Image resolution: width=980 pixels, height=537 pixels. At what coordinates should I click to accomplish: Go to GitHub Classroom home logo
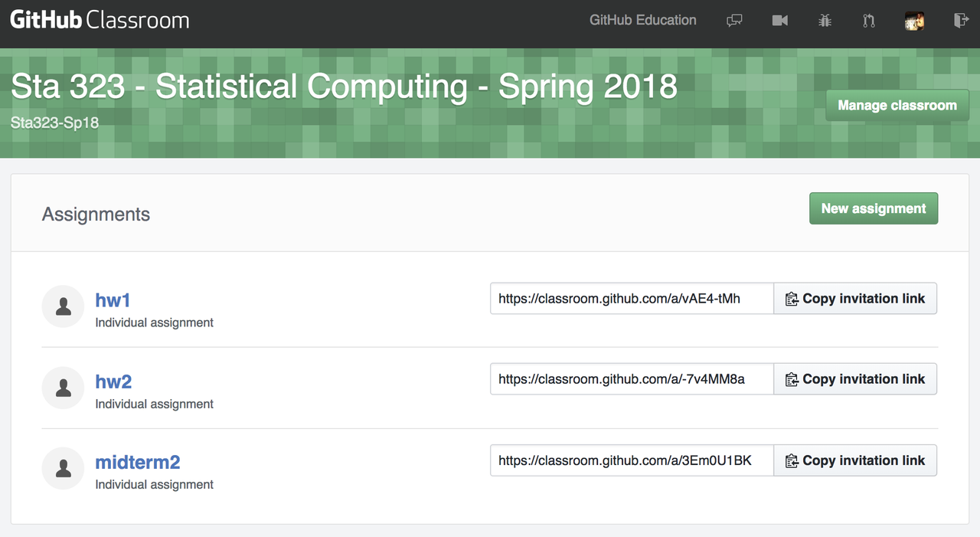point(100,21)
